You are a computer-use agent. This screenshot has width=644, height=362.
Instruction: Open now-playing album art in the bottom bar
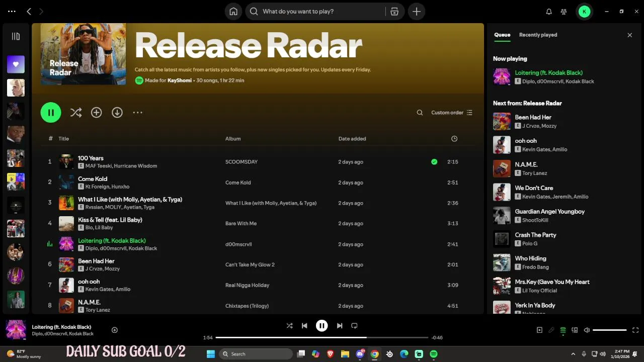point(16,330)
